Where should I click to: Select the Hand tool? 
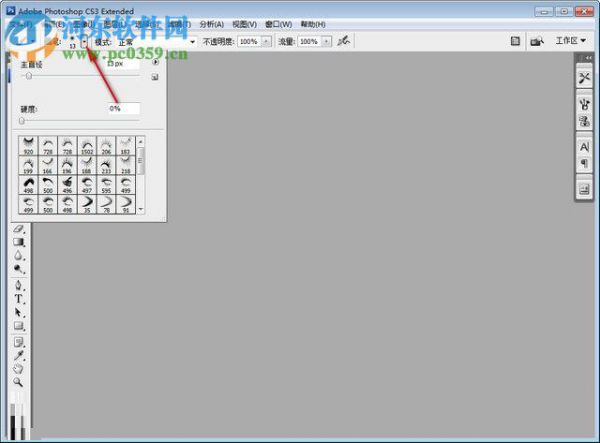[19, 369]
